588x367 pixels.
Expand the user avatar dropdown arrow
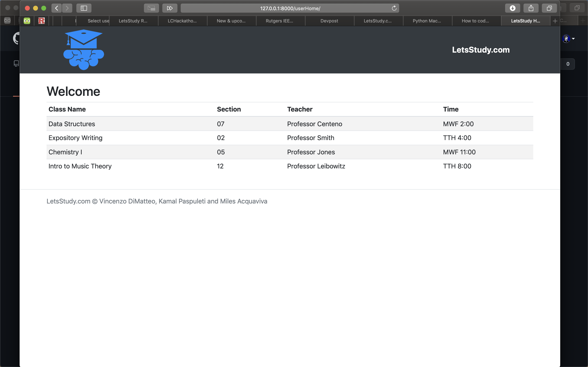(574, 39)
